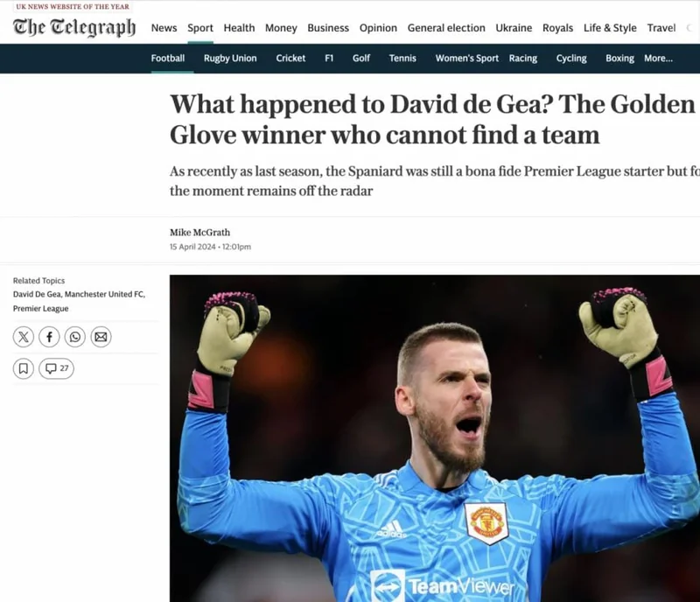Open the Sport section
This screenshot has height=602, width=700.
(200, 28)
